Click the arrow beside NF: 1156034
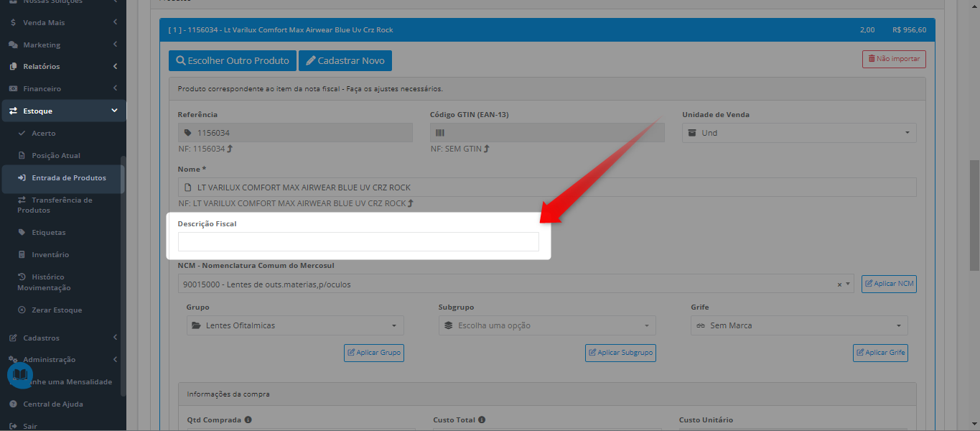 230,149
